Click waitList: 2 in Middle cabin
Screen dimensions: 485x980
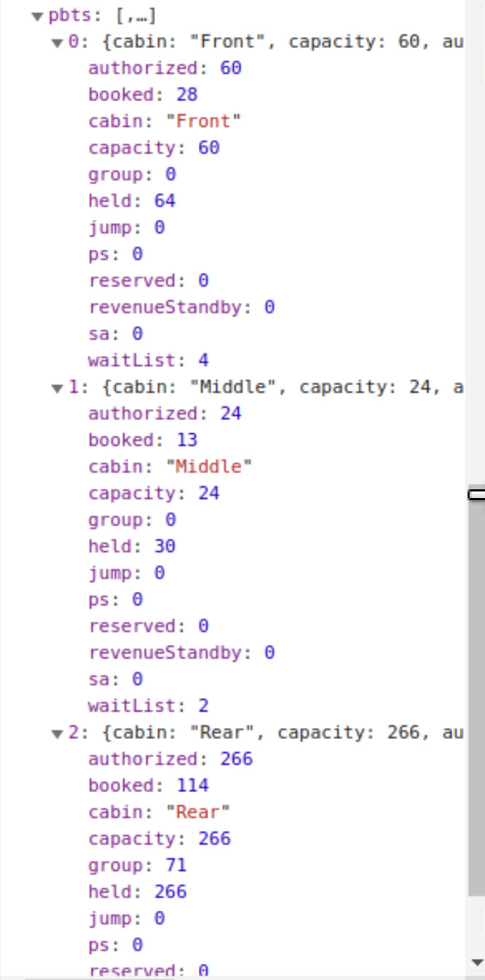coord(149,706)
